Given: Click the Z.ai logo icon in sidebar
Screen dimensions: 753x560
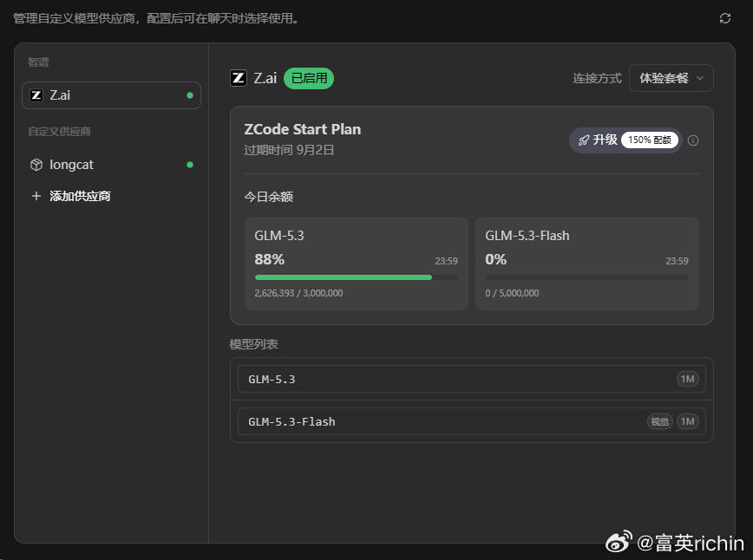Looking at the screenshot, I should pos(36,95).
